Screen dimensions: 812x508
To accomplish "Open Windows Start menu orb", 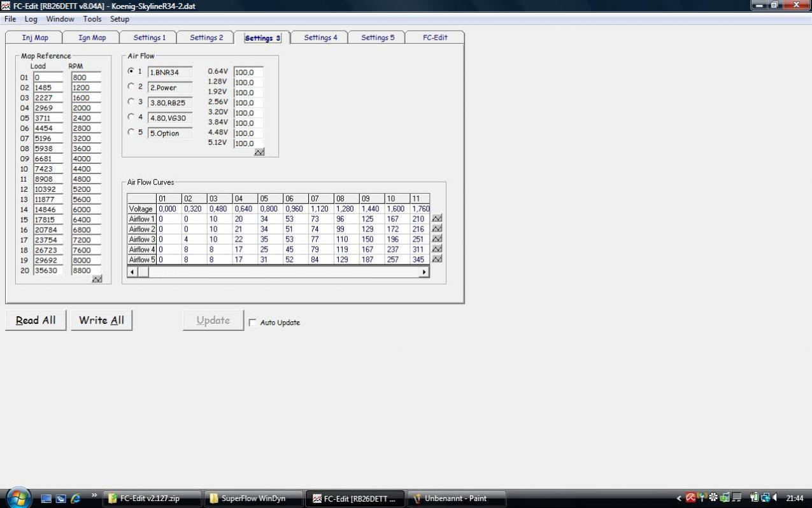I will click(18, 498).
